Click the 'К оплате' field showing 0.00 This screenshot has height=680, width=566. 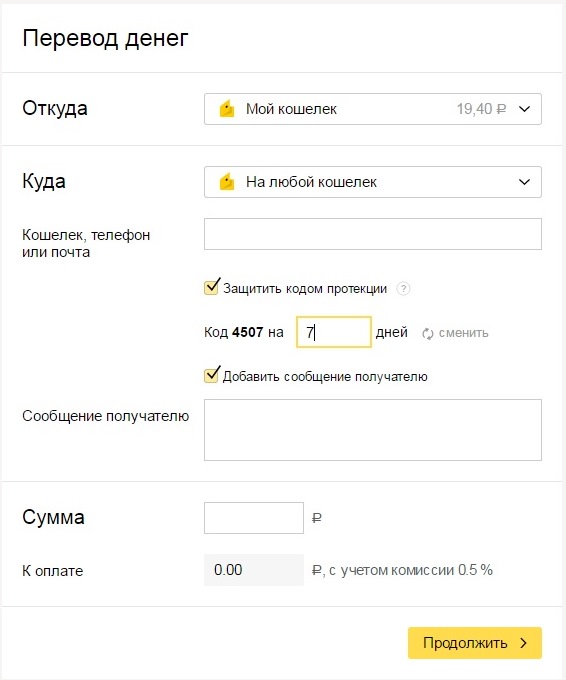click(x=254, y=570)
